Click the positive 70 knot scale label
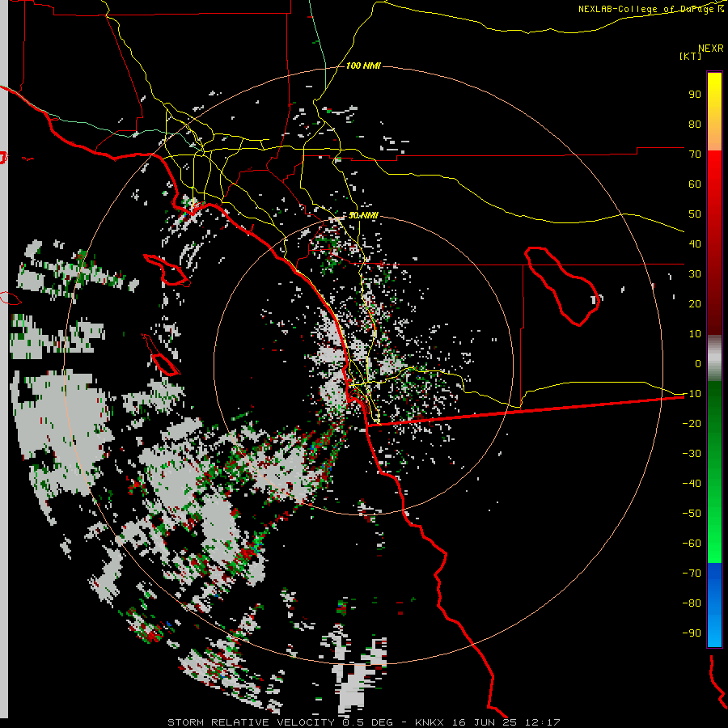This screenshot has height=728, width=728. [695, 154]
